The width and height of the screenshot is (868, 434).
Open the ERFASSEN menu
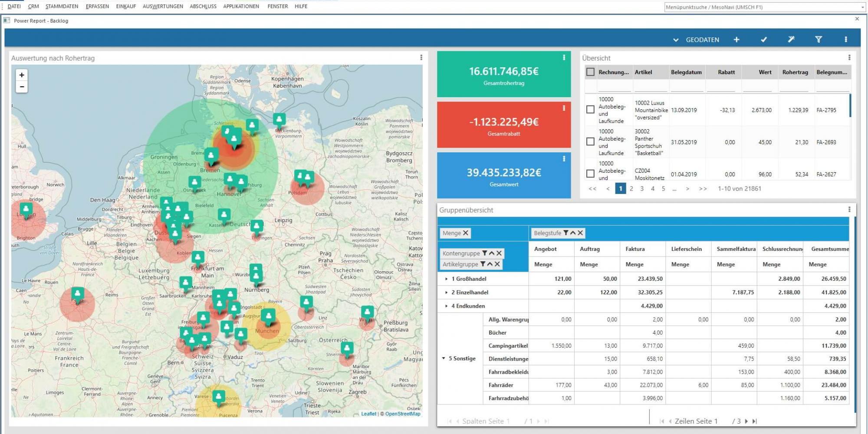pyautogui.click(x=97, y=6)
